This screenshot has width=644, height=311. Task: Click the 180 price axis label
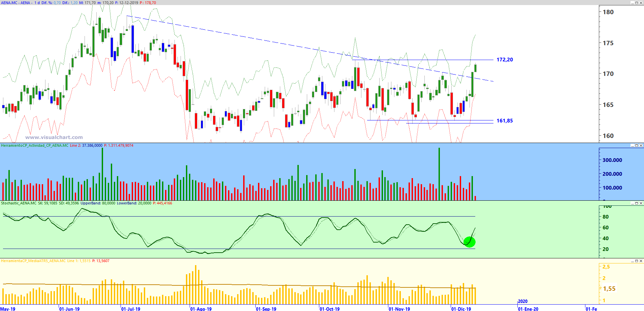(608, 12)
